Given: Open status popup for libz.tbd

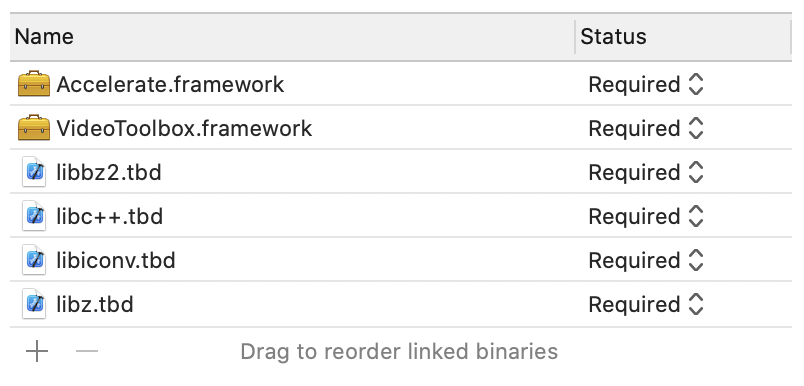Looking at the screenshot, I should tap(646, 305).
